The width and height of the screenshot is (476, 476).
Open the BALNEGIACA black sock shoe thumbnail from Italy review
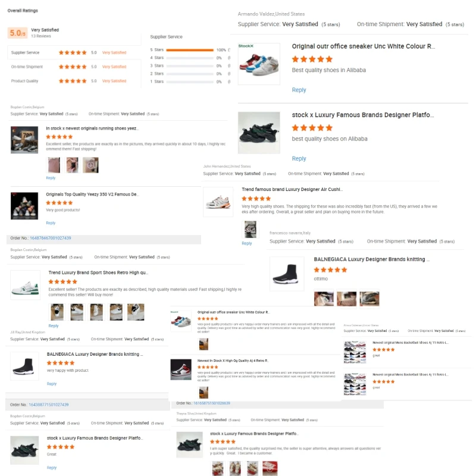[287, 274]
